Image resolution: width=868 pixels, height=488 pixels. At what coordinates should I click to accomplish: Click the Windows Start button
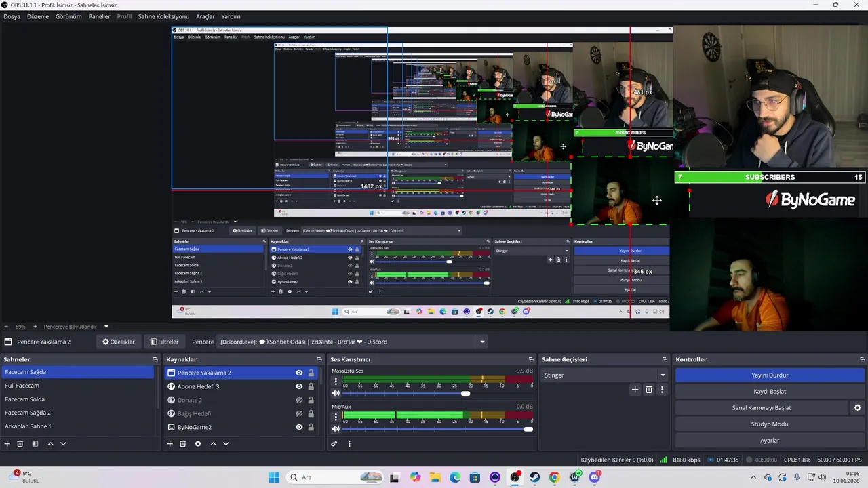pos(274,477)
